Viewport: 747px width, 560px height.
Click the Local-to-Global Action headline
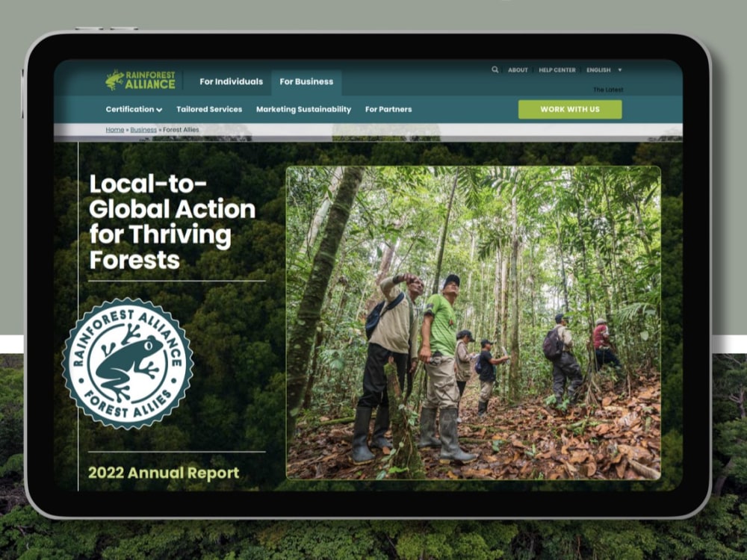click(x=172, y=222)
